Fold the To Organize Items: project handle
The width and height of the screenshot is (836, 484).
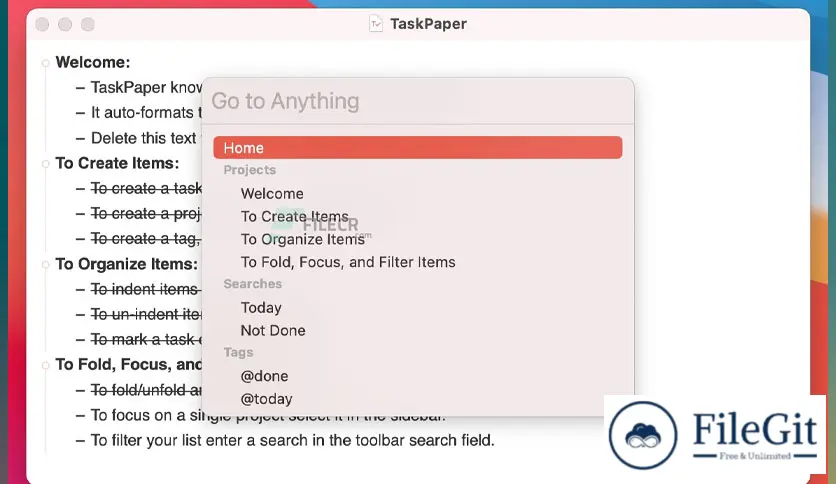pyautogui.click(x=45, y=265)
